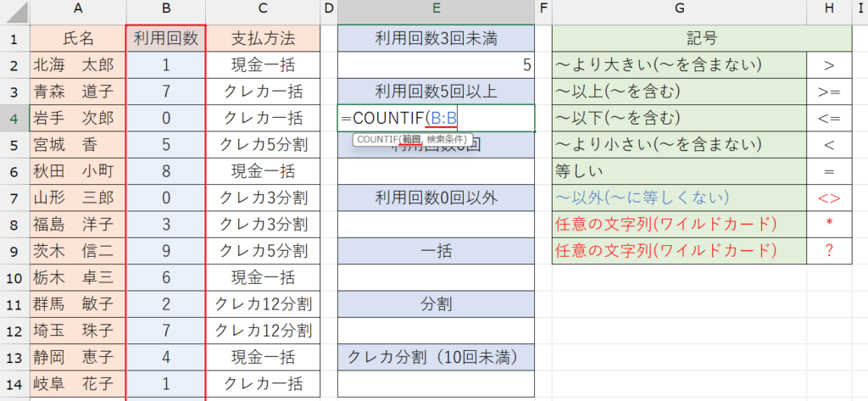Select the 支払方法 header cell
The height and width of the screenshot is (401, 868).
point(263,39)
